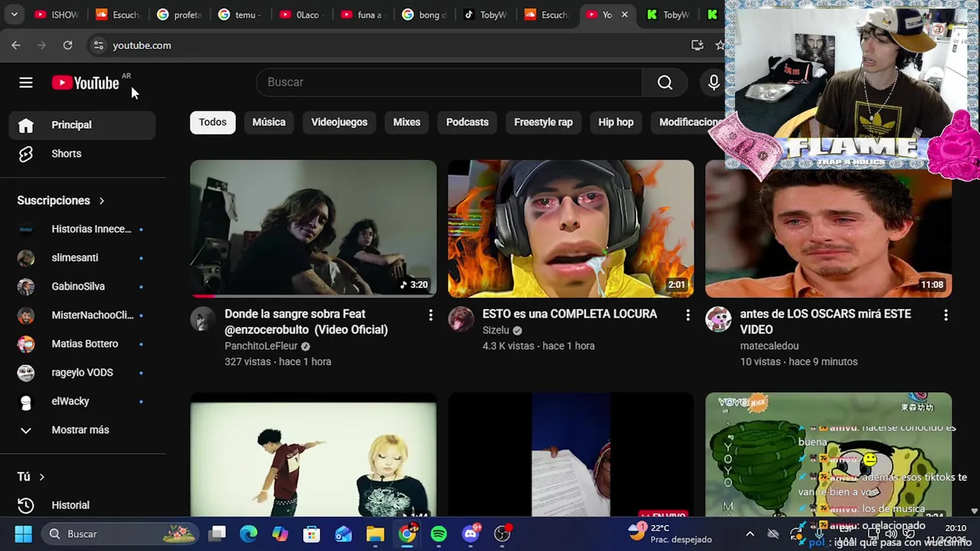Open Historial in sidebar
Viewport: 980px width, 551px height.
pos(82,505)
